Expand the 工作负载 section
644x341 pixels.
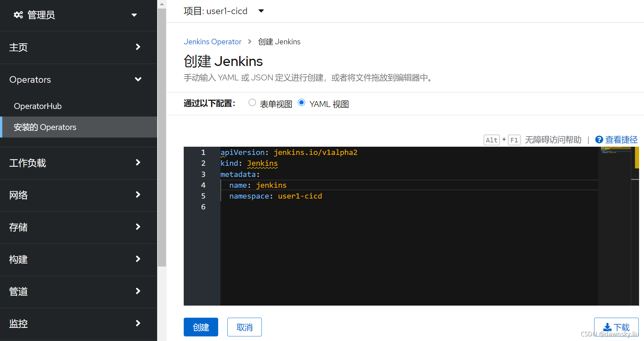coord(78,163)
